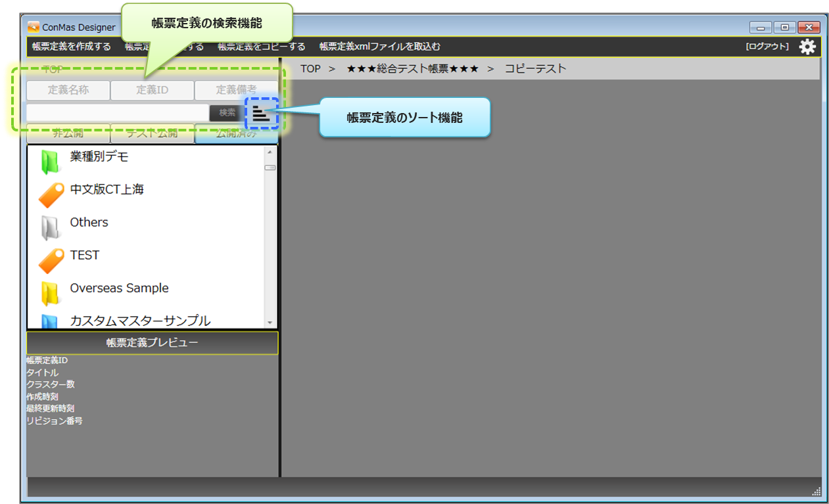The image size is (829, 504).
Task: Toggle the 定義名称 search filter
Action: coord(68,90)
